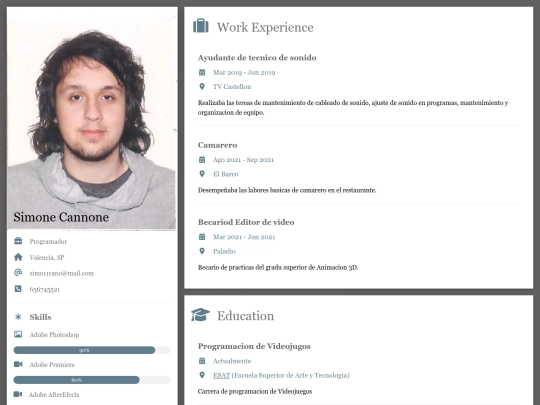540x405 pixels.
Task: Click the date range Ago 2021 - Sep 2021
Action: coord(243,160)
